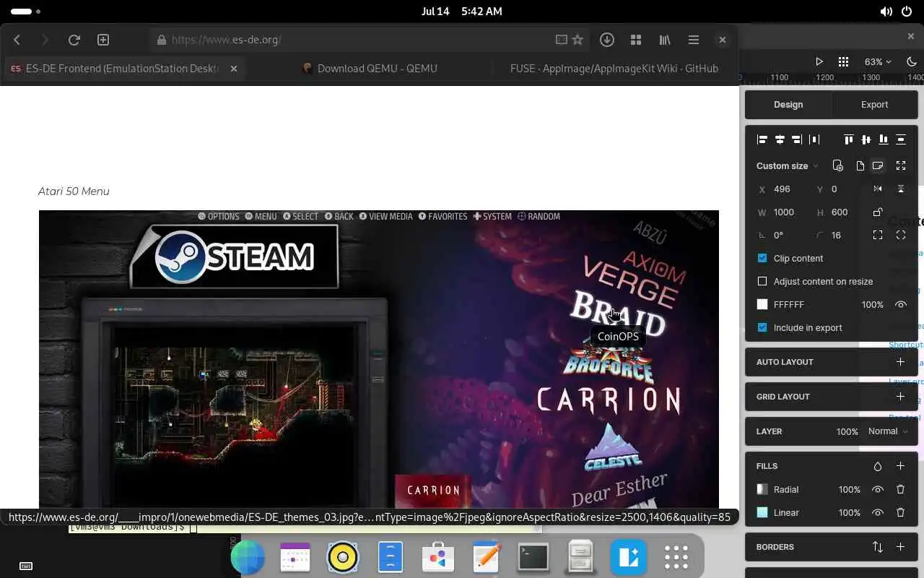Add a new border with plus

tap(901, 547)
